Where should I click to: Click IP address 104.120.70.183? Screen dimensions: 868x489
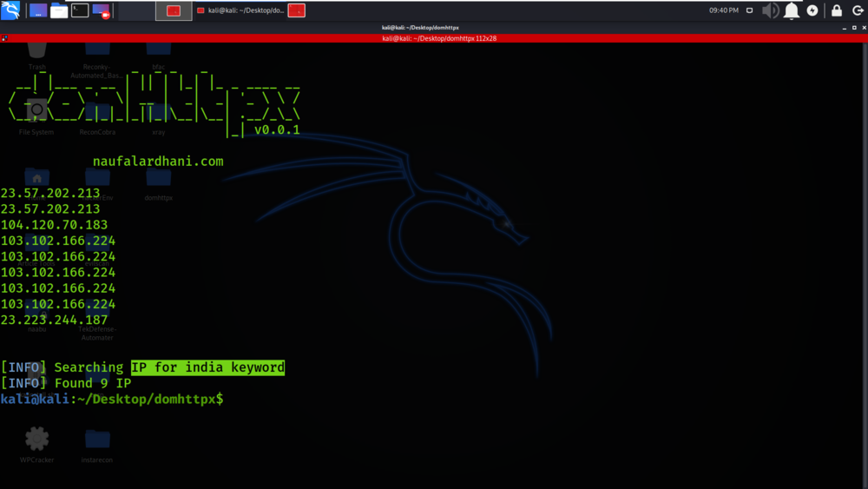(54, 225)
